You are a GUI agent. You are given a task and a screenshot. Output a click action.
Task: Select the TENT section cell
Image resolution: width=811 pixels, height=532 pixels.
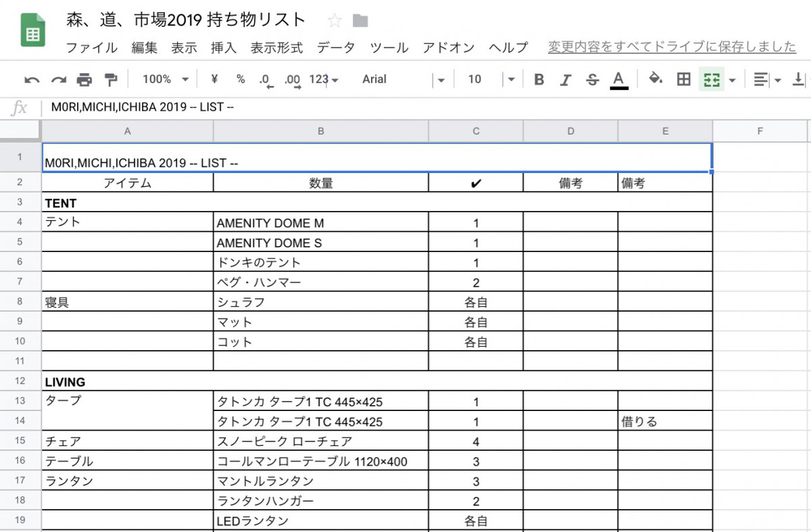[x=377, y=203]
